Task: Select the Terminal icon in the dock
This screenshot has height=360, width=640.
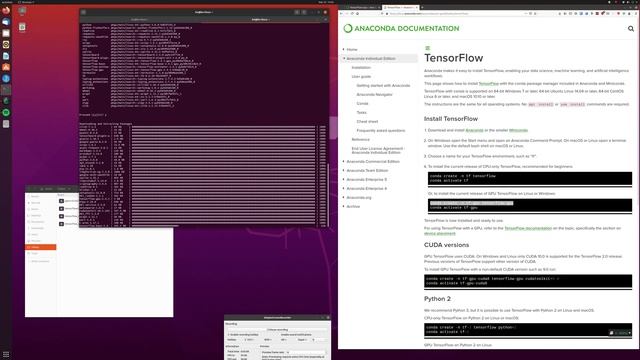Action: pyautogui.click(x=6, y=90)
